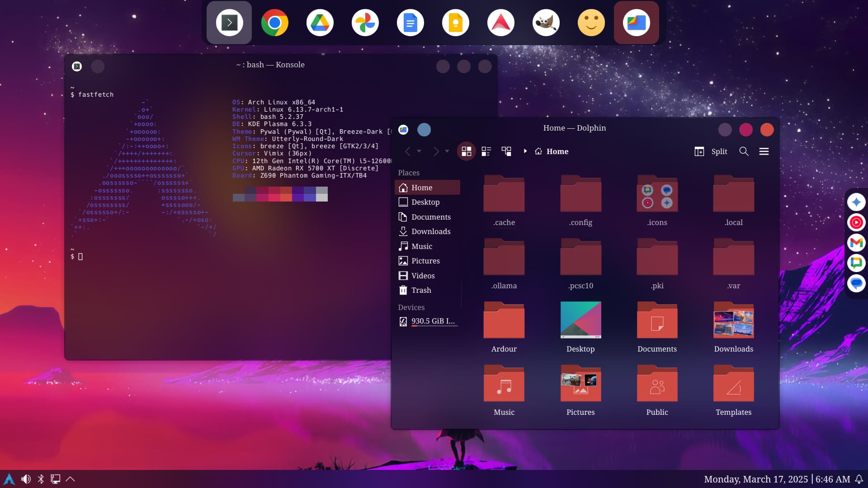Select the Public folder
Viewport: 868px width, 488px height.
pos(657,390)
